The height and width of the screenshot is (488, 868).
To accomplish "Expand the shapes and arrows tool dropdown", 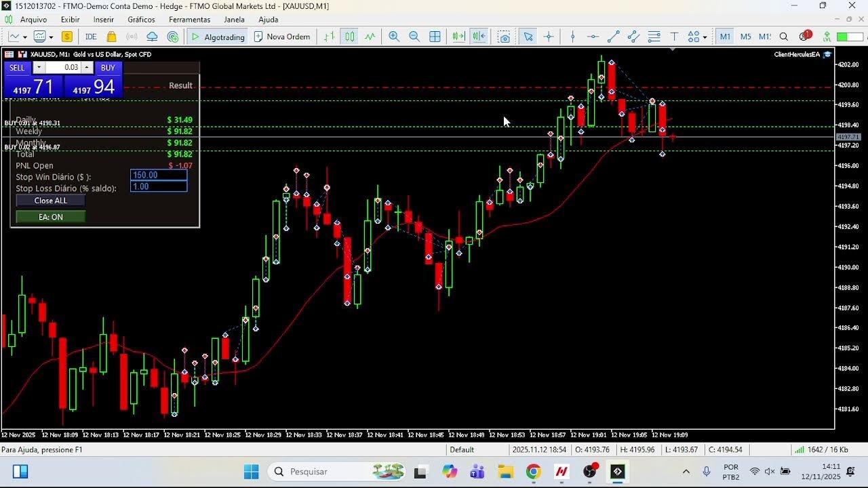I will pyautogui.click(x=704, y=37).
